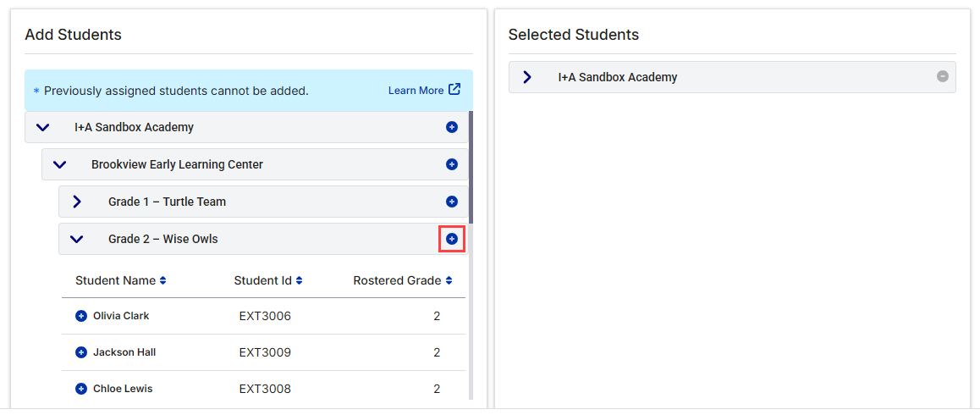The width and height of the screenshot is (980, 415).
Task: Click the Add Students list scrollbar
Action: pyautogui.click(x=471, y=167)
